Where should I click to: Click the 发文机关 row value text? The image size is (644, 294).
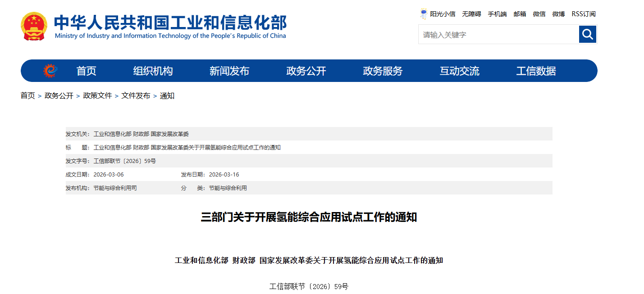(141, 134)
